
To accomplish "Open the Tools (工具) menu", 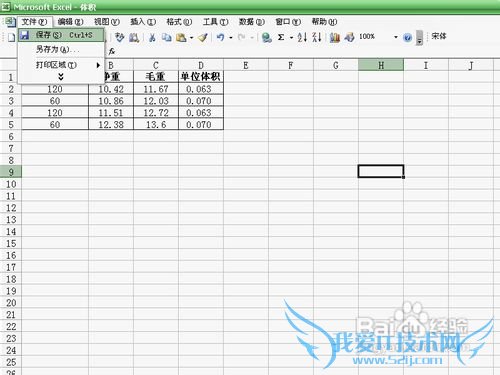I will pos(216,22).
